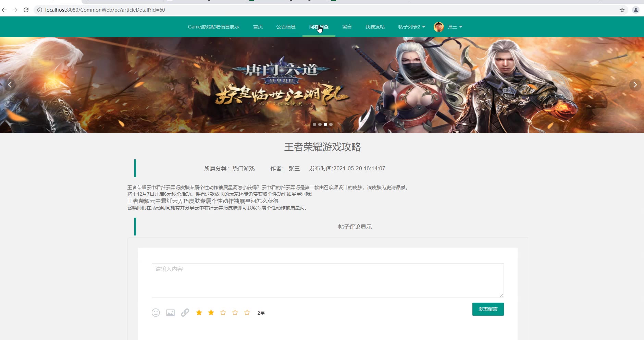Image resolution: width=644 pixels, height=340 pixels.
Task: Open the 公告信息 nav tab
Action: coord(286,27)
